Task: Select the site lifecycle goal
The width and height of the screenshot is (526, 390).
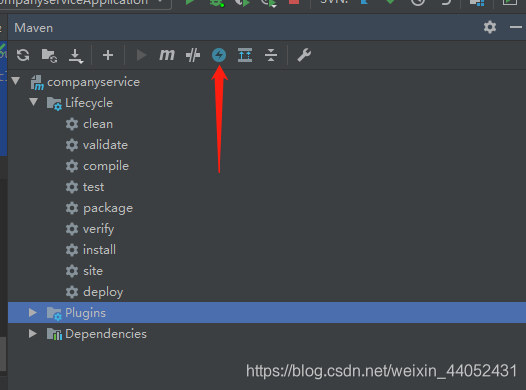Action: tap(93, 271)
